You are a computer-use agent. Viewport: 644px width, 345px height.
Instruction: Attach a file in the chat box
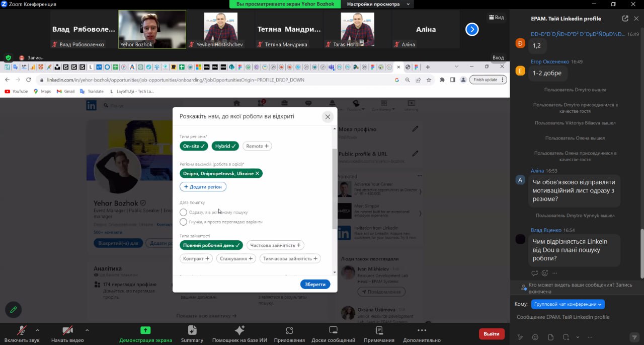(550, 337)
